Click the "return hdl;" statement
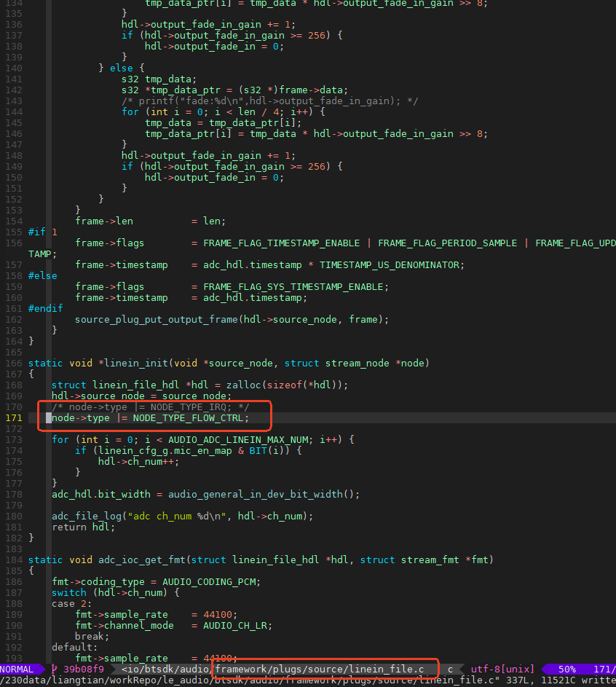 pos(83,527)
